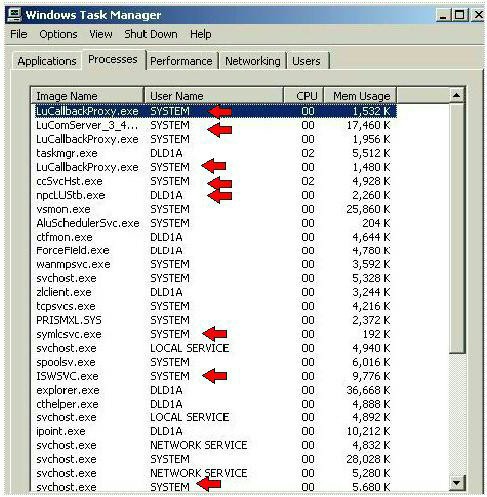Select the symlcsvc.exe process
Viewport: 487px width, 497px height.
[213, 334]
